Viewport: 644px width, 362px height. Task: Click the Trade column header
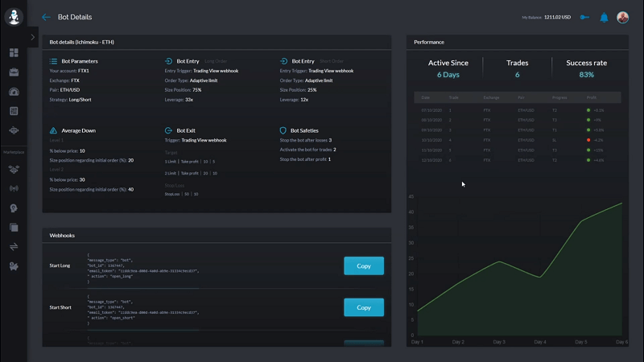tap(453, 97)
